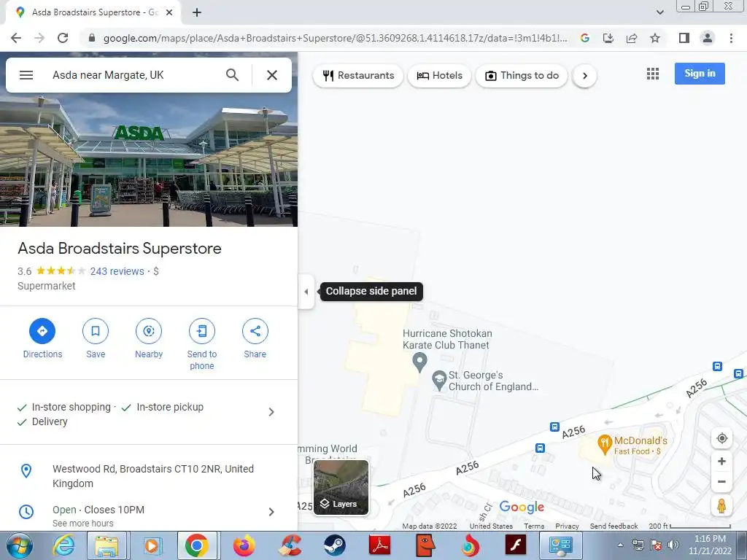The height and width of the screenshot is (560, 747).
Task: Show more category chips arrow
Action: tap(584, 76)
